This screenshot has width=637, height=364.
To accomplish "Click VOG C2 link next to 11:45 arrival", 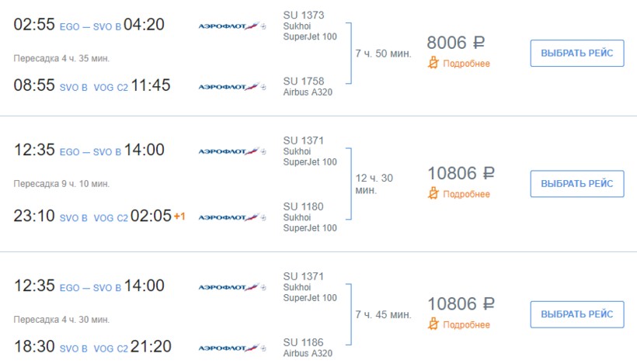I will pos(110,88).
